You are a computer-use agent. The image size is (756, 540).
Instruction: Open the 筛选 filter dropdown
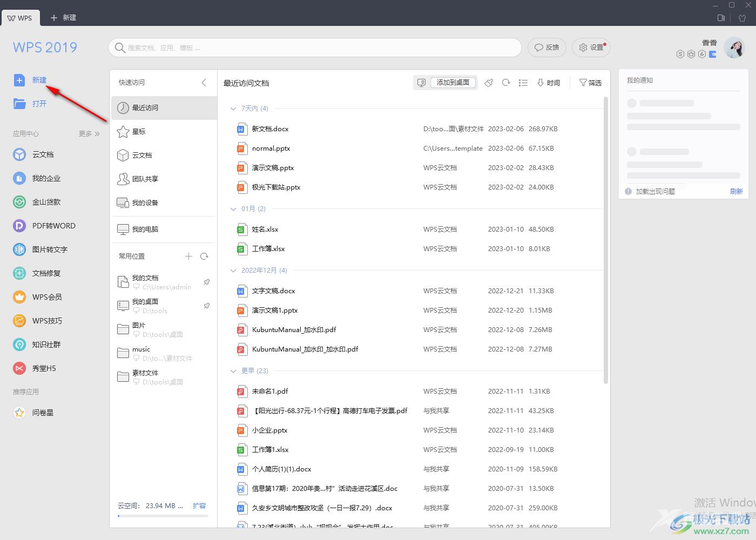click(x=590, y=83)
